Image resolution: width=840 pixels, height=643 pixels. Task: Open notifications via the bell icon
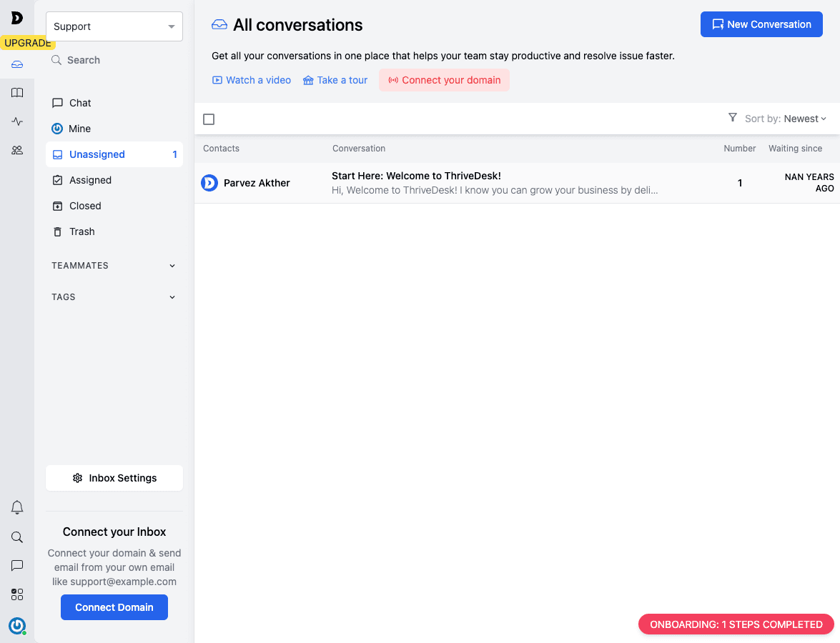pyautogui.click(x=17, y=507)
